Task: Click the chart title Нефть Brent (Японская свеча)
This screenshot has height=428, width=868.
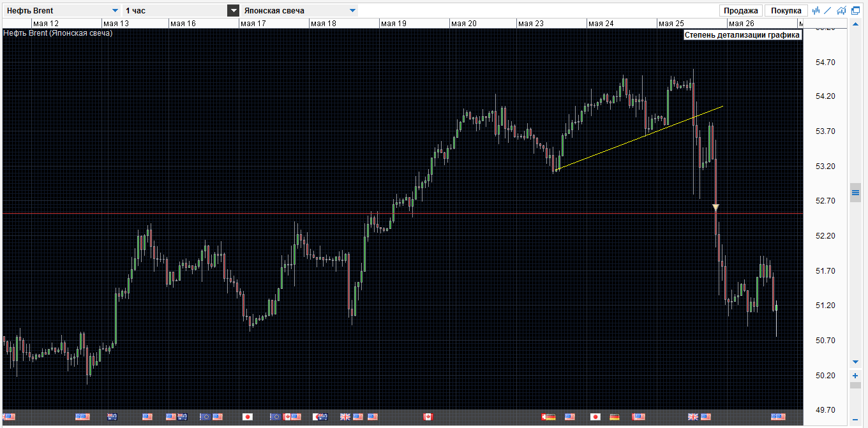Action: tap(58, 33)
